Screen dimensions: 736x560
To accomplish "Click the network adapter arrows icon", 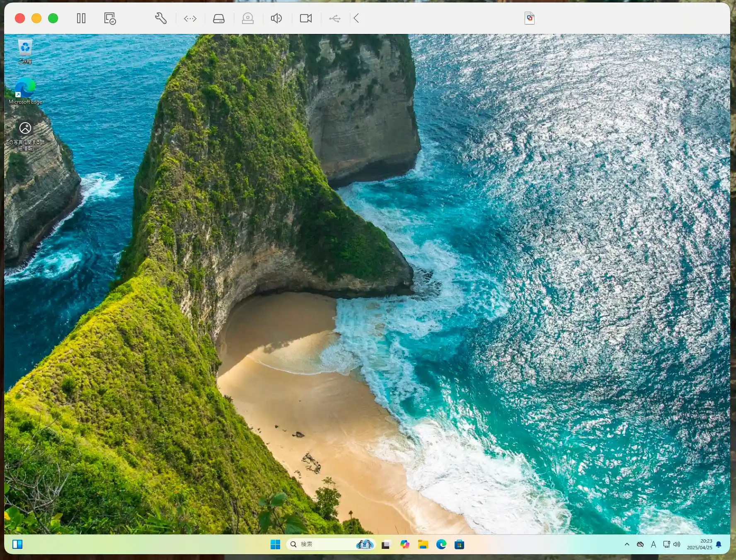I will click(190, 18).
